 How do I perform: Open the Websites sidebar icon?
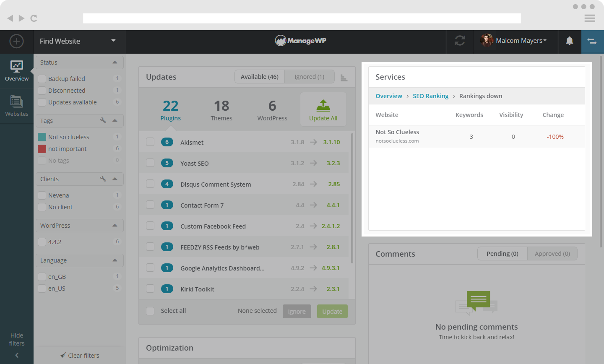point(17,106)
